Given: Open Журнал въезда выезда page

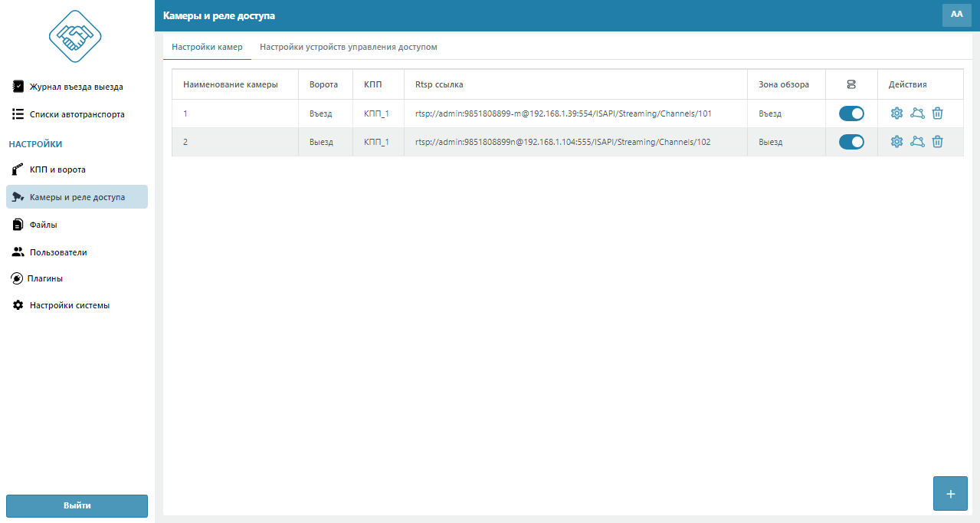Looking at the screenshot, I should point(76,87).
